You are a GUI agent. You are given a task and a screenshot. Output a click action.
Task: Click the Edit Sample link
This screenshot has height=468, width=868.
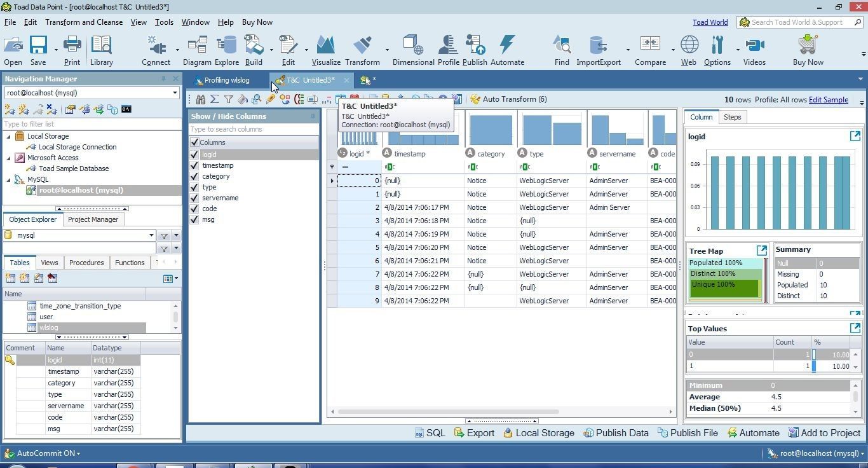828,100
